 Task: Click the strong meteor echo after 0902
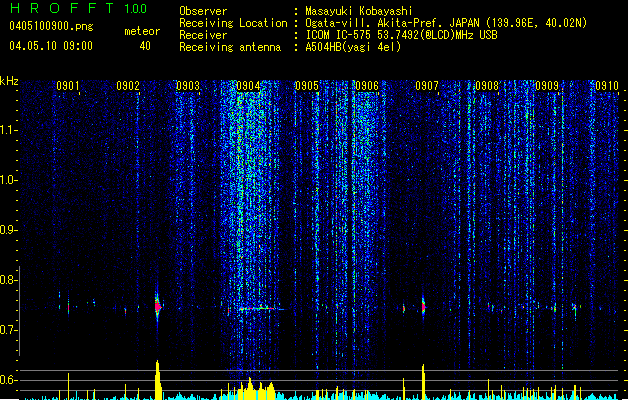(x=158, y=307)
